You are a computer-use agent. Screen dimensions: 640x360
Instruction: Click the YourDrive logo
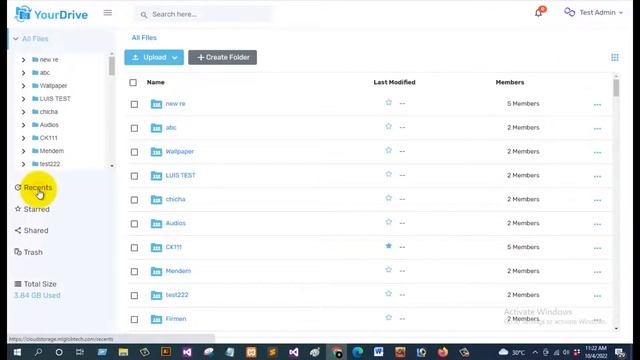(x=51, y=14)
